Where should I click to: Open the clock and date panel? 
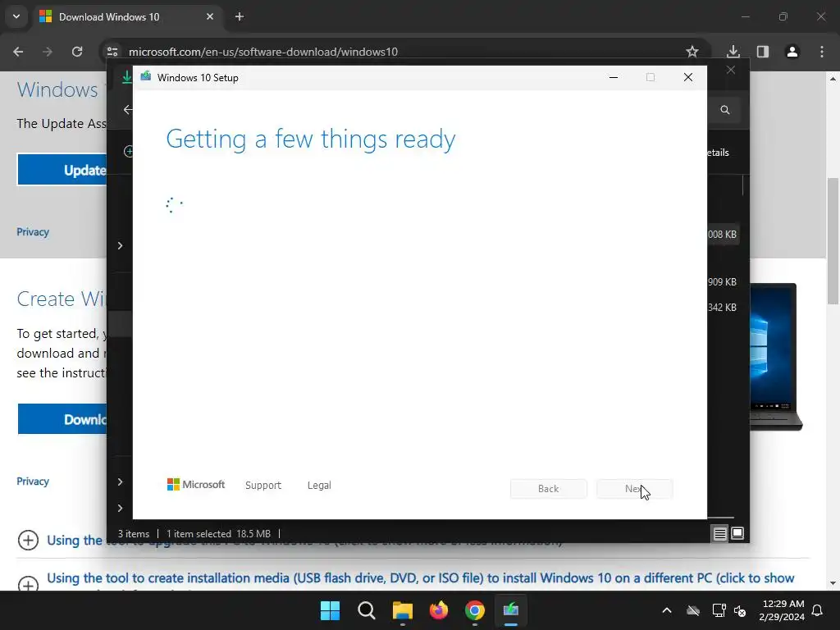pos(782,610)
